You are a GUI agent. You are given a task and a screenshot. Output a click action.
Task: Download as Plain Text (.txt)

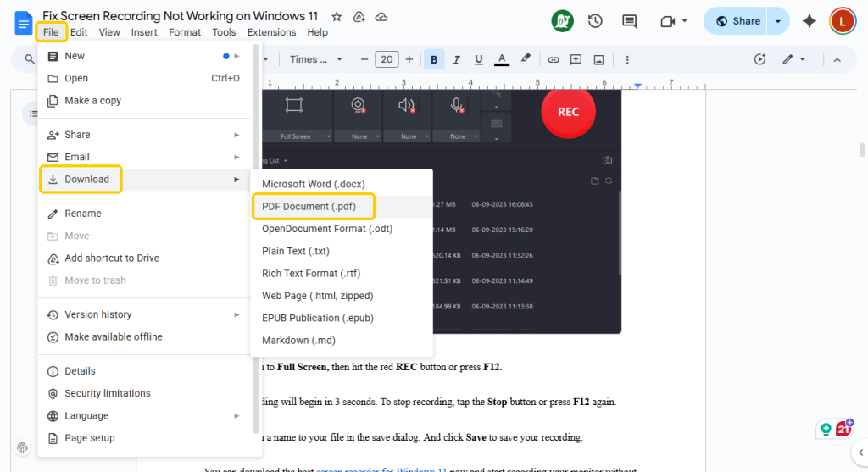click(342, 251)
